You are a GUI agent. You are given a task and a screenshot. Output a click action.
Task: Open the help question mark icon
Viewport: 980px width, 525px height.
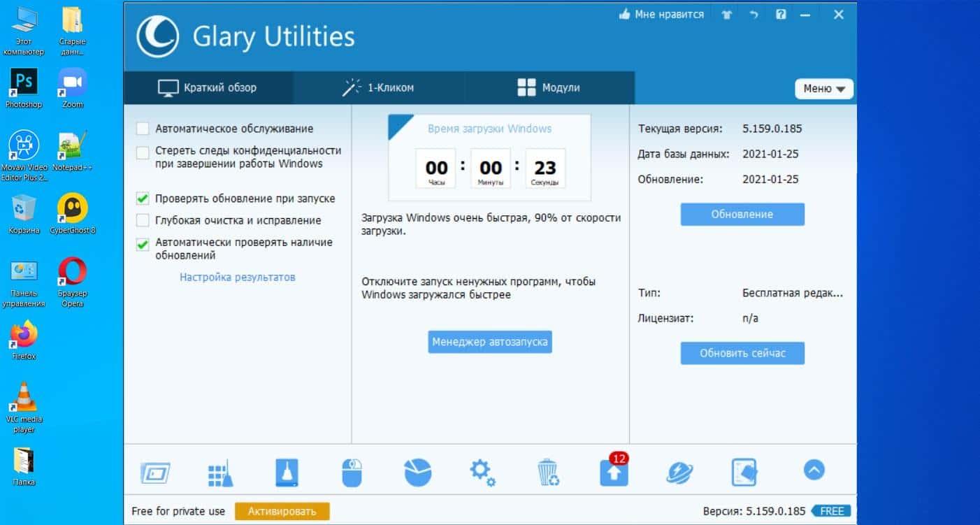pos(781,15)
